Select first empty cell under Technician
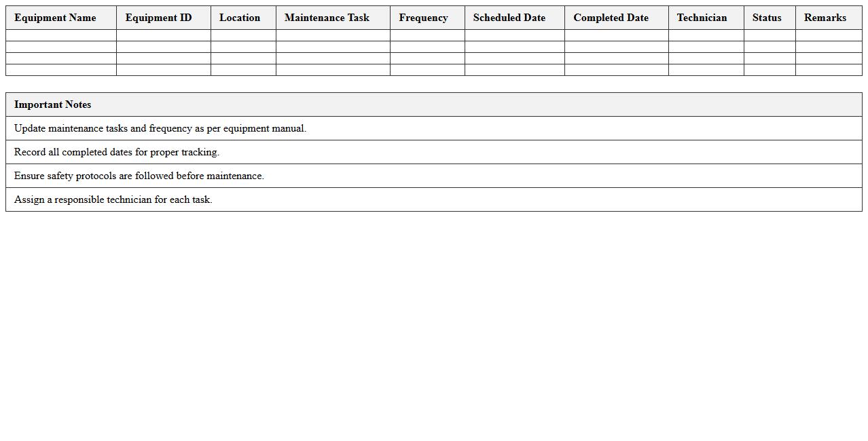Screen dimensions: 868x441 (x=706, y=35)
